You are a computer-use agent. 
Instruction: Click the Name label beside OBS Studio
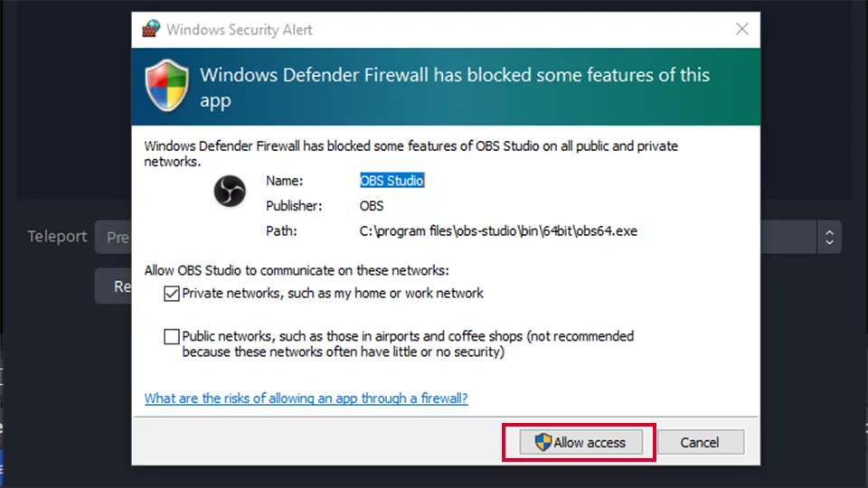tap(285, 181)
